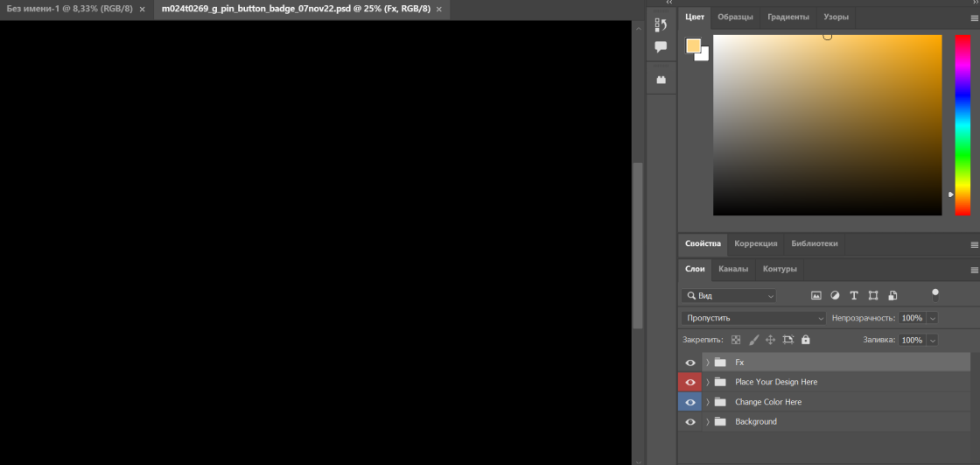The height and width of the screenshot is (465, 980).
Task: Expand the Background layer group
Action: click(x=708, y=422)
